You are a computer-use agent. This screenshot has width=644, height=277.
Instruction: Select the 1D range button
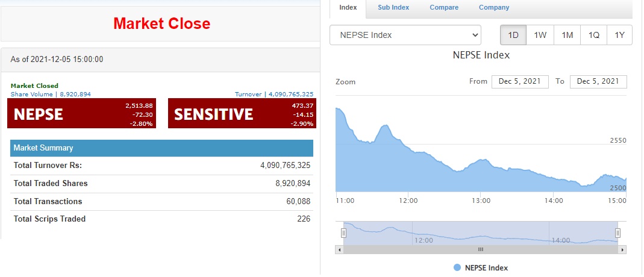(513, 35)
